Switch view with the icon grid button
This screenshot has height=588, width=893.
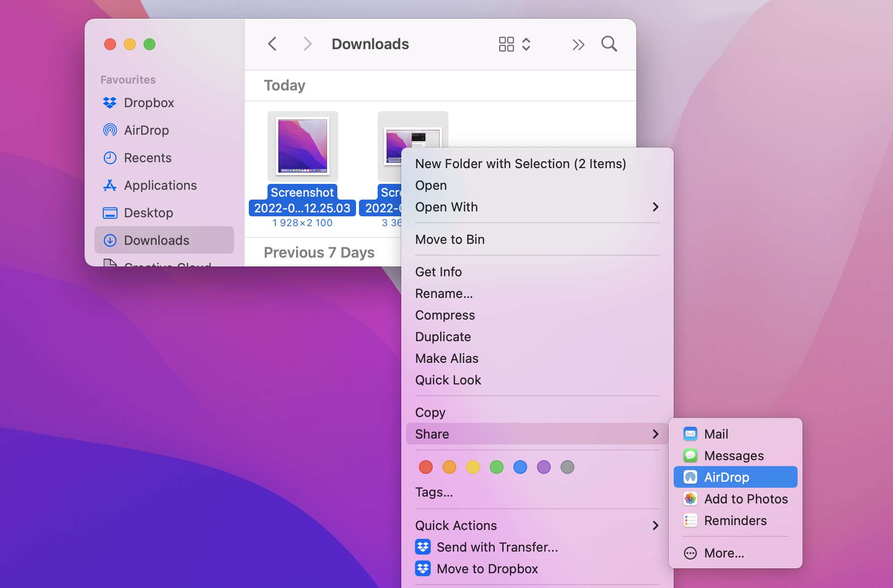(x=506, y=44)
